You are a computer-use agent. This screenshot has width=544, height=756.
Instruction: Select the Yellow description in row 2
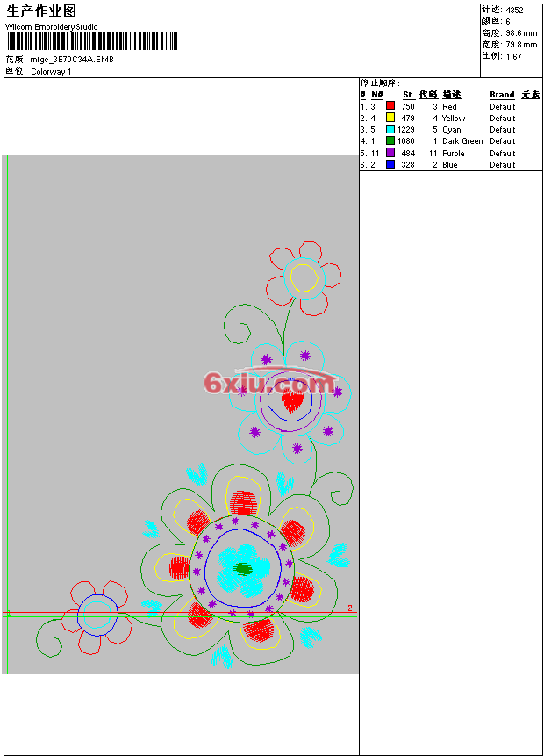coord(454,119)
